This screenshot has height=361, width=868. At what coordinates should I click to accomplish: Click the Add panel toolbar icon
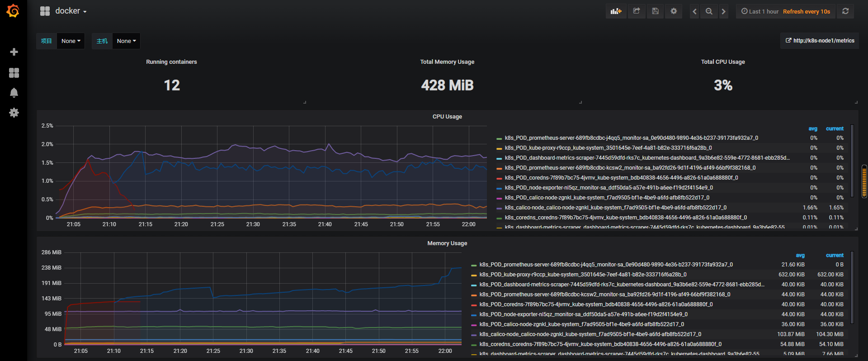(x=616, y=11)
